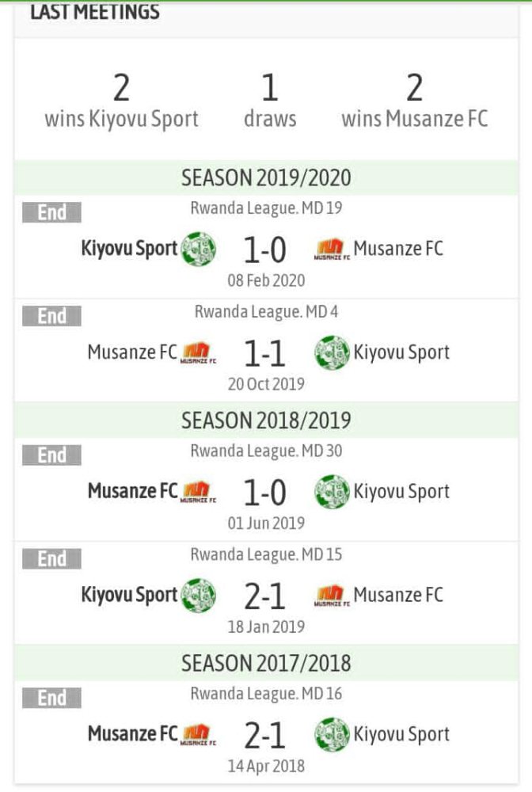Click the wins Kiyovu Sport summary
The height and width of the screenshot is (792, 532).
[121, 101]
